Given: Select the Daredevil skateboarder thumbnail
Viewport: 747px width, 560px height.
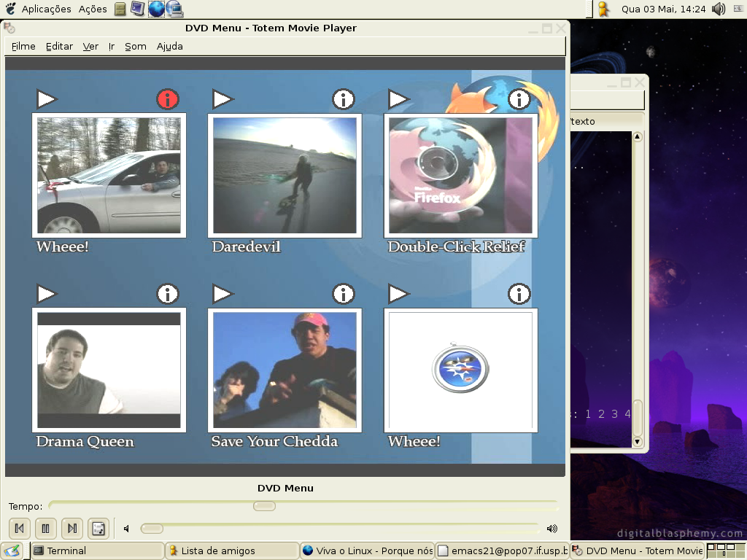Looking at the screenshot, I should tap(285, 176).
